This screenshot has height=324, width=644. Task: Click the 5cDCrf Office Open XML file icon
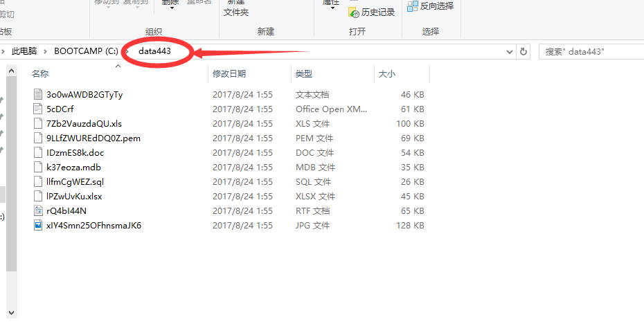coord(38,109)
